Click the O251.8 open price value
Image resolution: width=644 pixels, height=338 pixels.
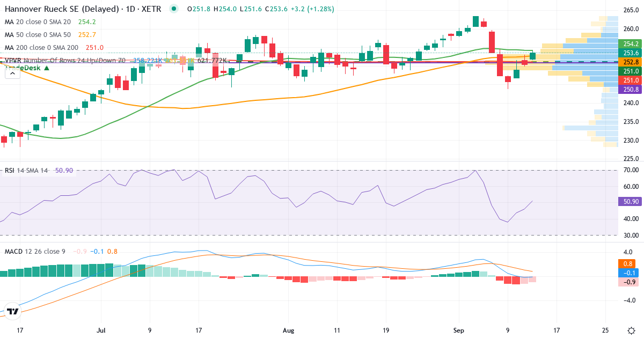pos(199,9)
